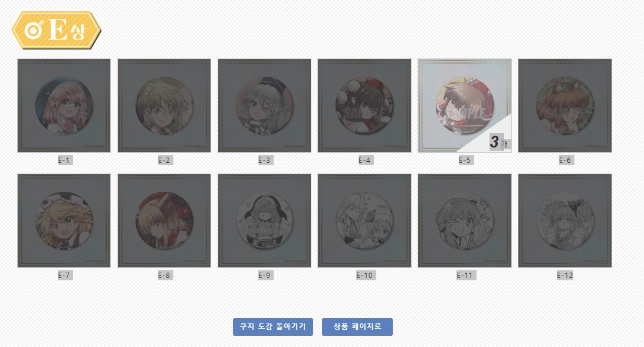644x347 pixels.
Task: Go to 상품 페이지로 button
Action: pyautogui.click(x=357, y=327)
